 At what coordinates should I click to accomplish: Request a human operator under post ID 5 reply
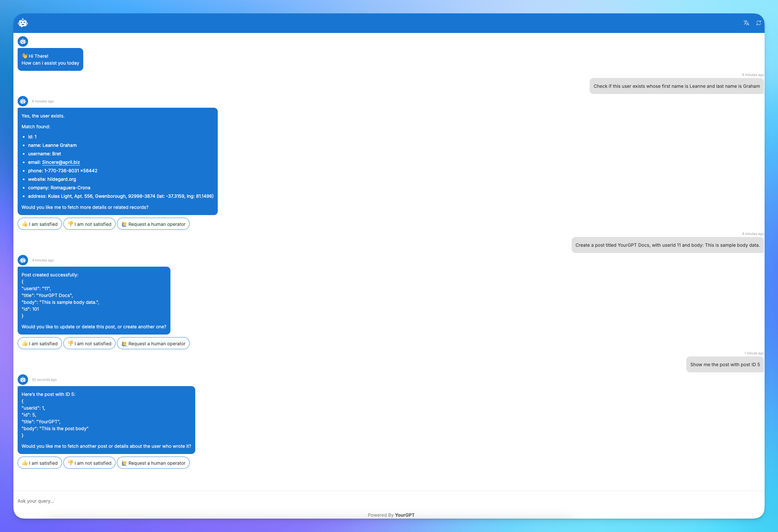point(153,463)
